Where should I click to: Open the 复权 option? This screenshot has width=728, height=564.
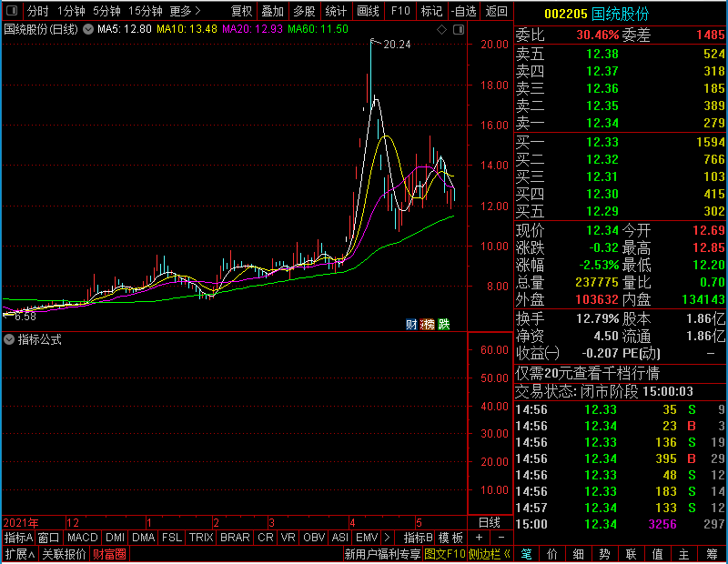241,11
